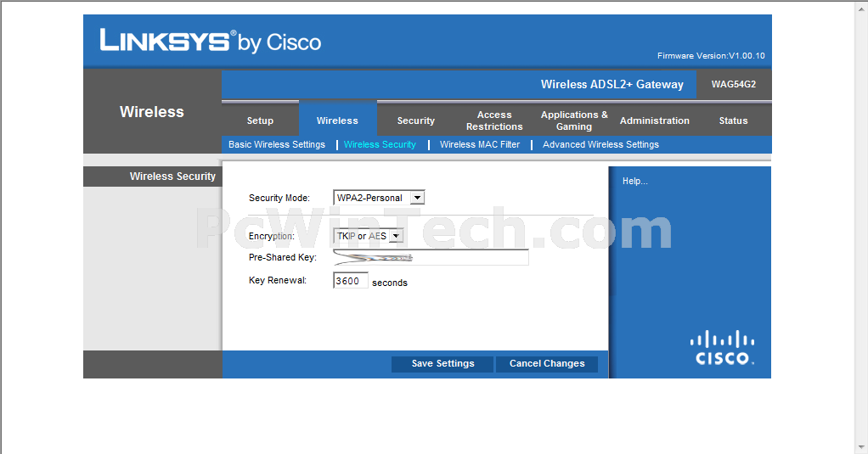
Task: Open Wireless MAC Filter subtab
Action: pos(480,144)
